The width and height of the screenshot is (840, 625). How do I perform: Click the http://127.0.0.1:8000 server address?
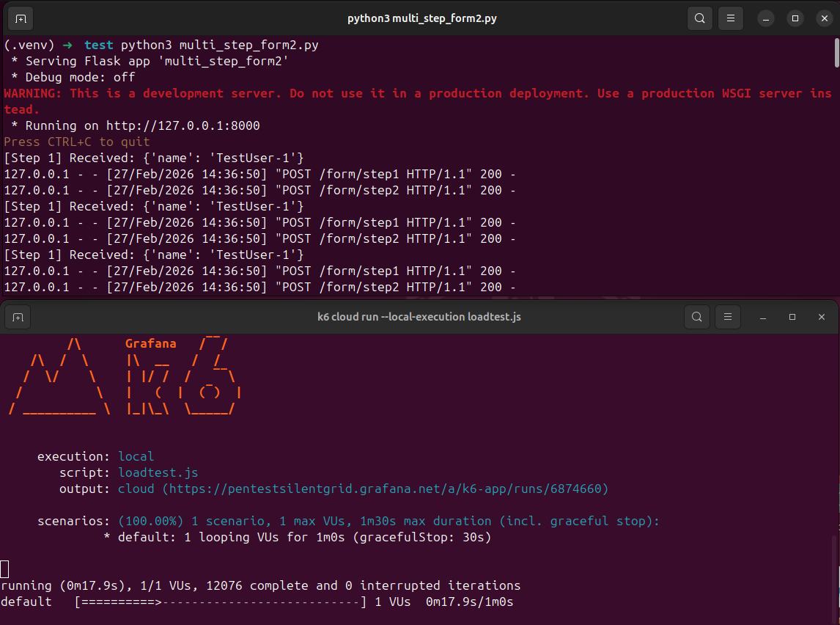coord(183,126)
